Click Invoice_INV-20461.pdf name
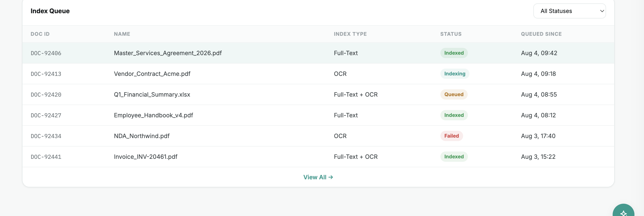This screenshot has height=216, width=644. (145, 157)
